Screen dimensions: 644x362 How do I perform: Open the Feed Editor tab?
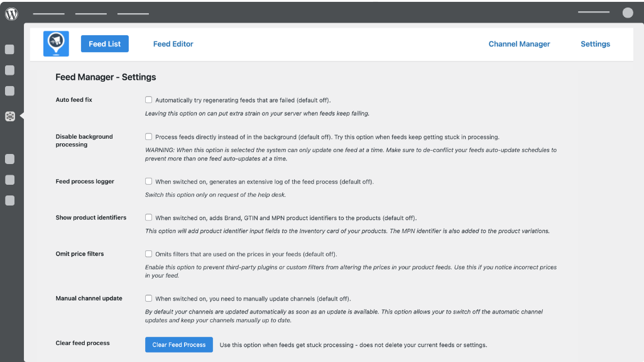(x=173, y=44)
